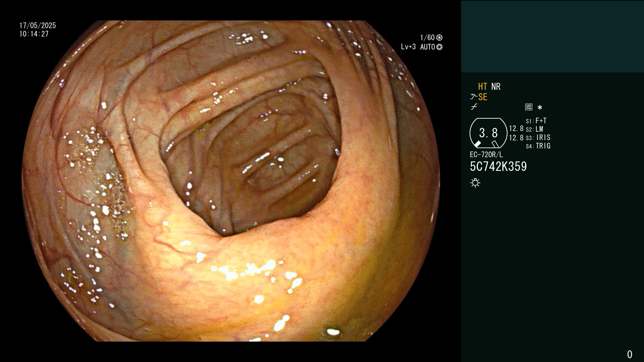Click the tone curve icon below SE

(474, 107)
